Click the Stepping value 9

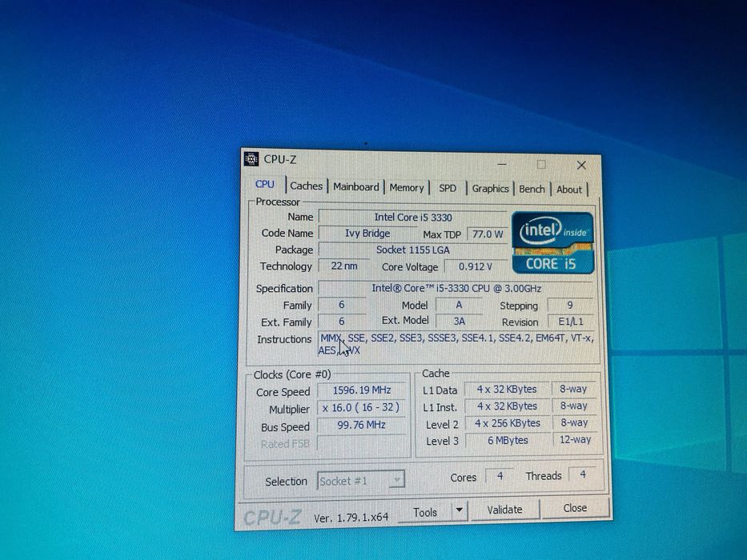coord(570,305)
